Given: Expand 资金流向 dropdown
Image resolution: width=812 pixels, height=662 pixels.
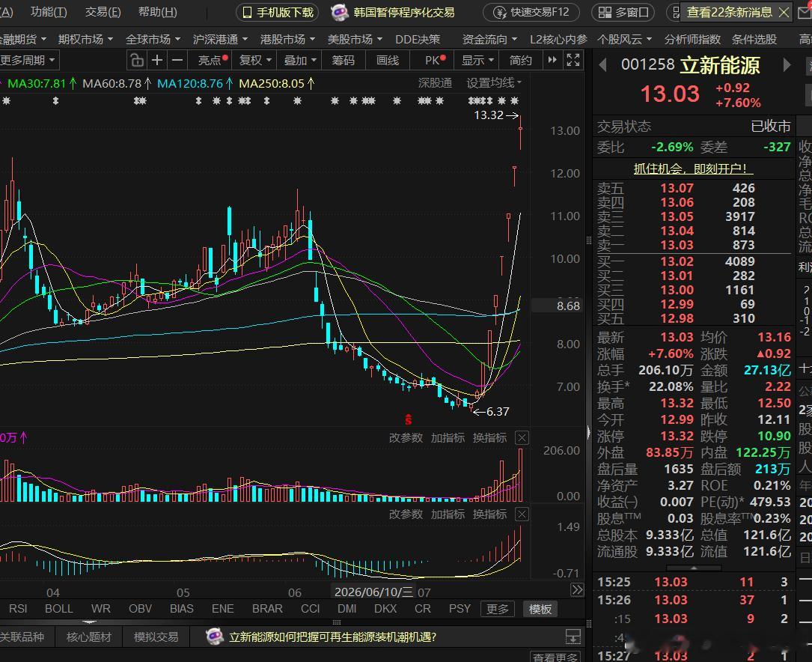Looking at the screenshot, I should coord(489,40).
